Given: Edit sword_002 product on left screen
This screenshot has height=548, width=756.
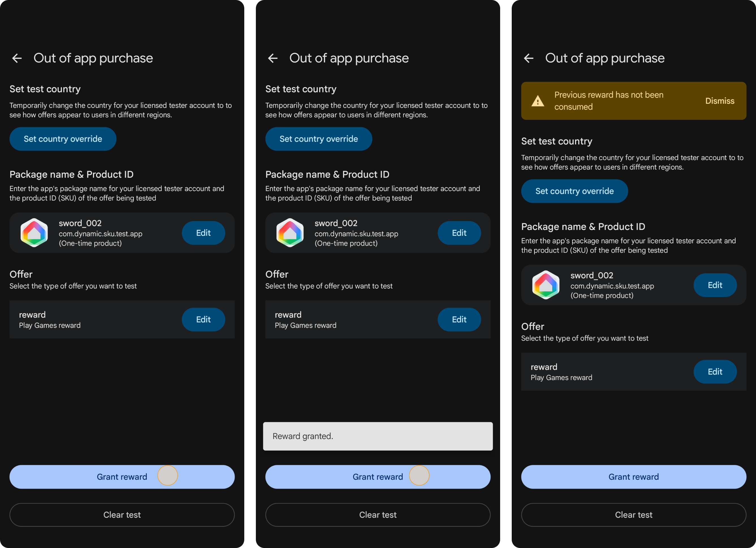Looking at the screenshot, I should coord(203,233).
